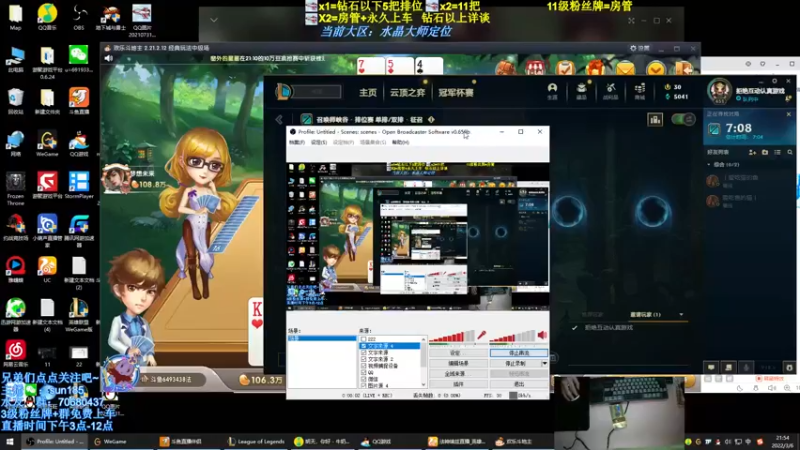Search friends with the magnifier icon
800x450 pixels.
(x=790, y=152)
